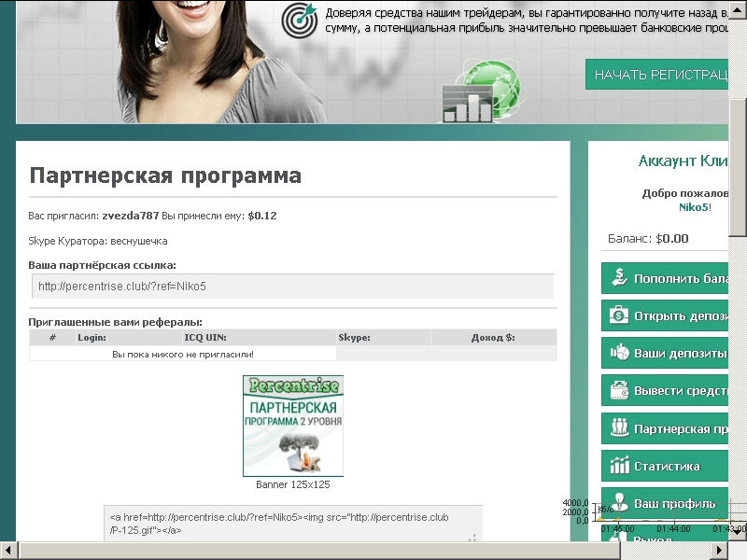Open the Статистика page
Screen dimensions: 747x560
tap(665, 465)
